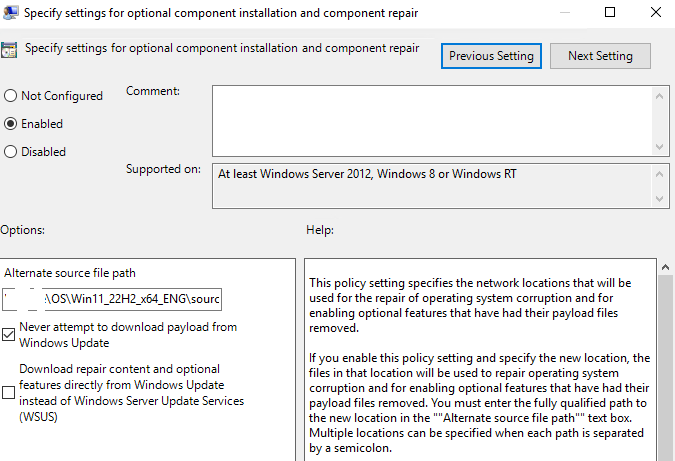Click inside the Comment text box
The width and height of the screenshot is (675, 461).
433,121
